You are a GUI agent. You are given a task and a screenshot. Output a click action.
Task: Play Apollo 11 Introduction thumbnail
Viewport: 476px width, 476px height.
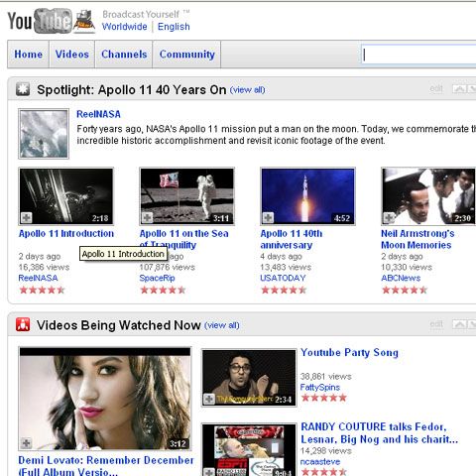click(66, 196)
